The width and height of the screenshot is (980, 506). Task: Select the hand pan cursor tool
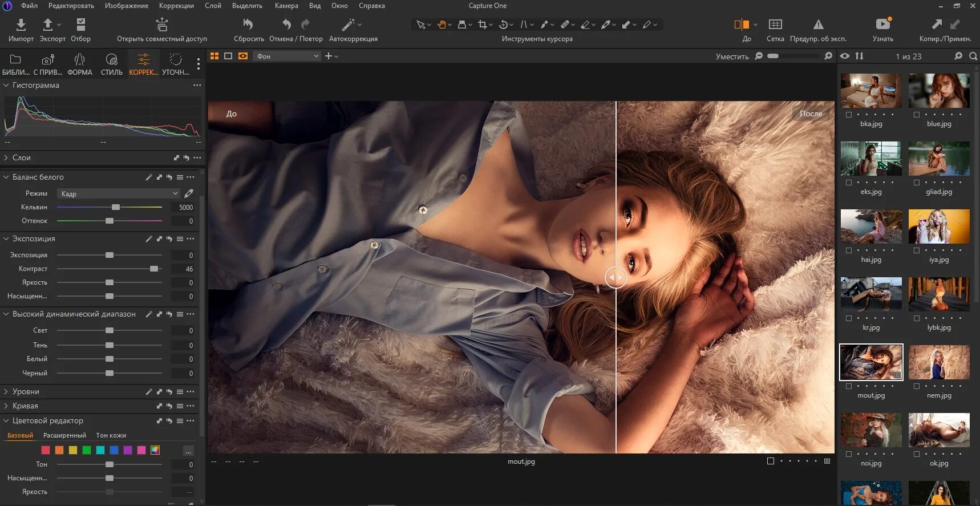pos(442,25)
